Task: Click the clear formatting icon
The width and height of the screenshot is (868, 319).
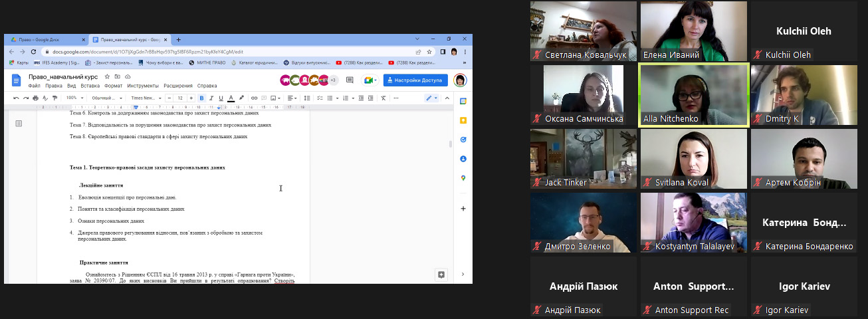Action: [383, 98]
